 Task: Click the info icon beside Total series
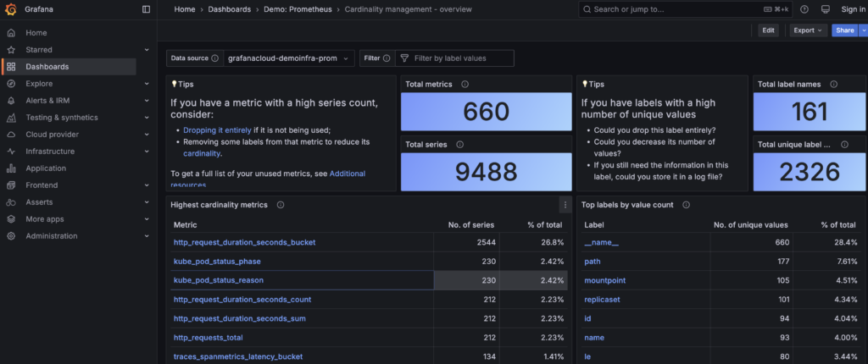tap(458, 145)
